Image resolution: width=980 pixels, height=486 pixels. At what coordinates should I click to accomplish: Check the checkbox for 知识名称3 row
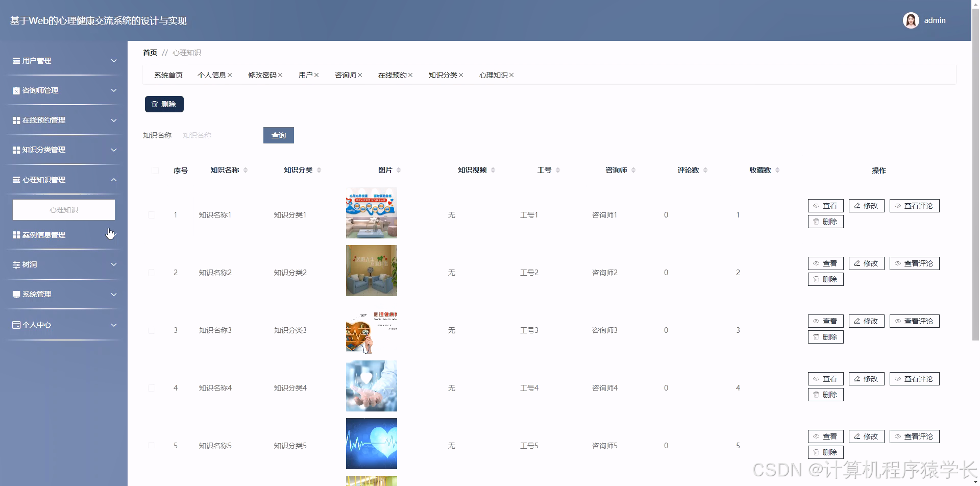click(x=152, y=330)
